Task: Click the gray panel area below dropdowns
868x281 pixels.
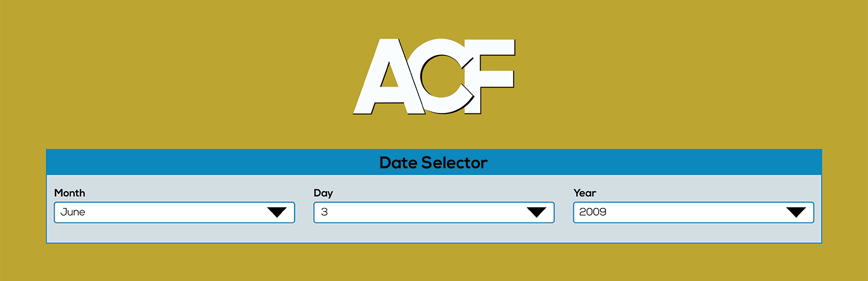Action: [x=433, y=233]
